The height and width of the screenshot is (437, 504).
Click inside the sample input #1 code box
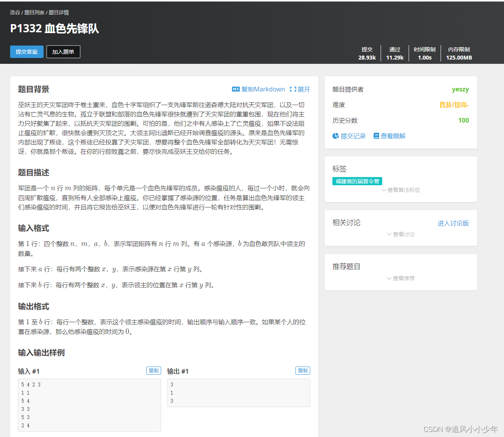point(90,405)
